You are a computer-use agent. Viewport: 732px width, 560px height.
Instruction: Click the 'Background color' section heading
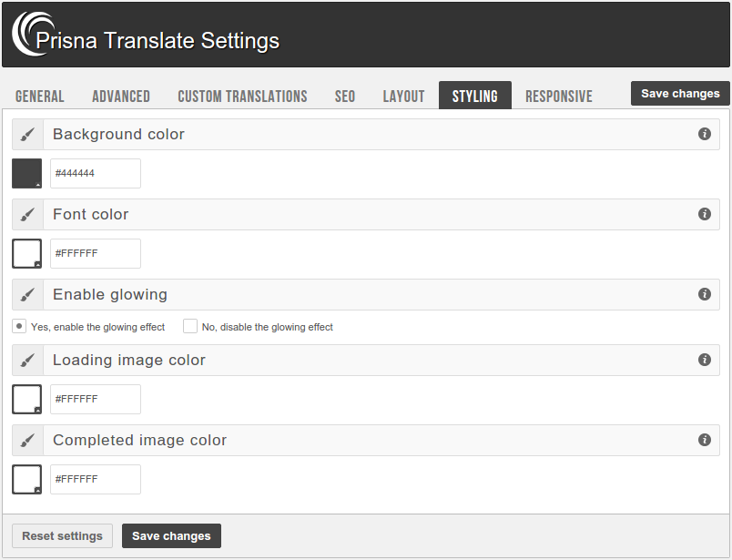118,134
